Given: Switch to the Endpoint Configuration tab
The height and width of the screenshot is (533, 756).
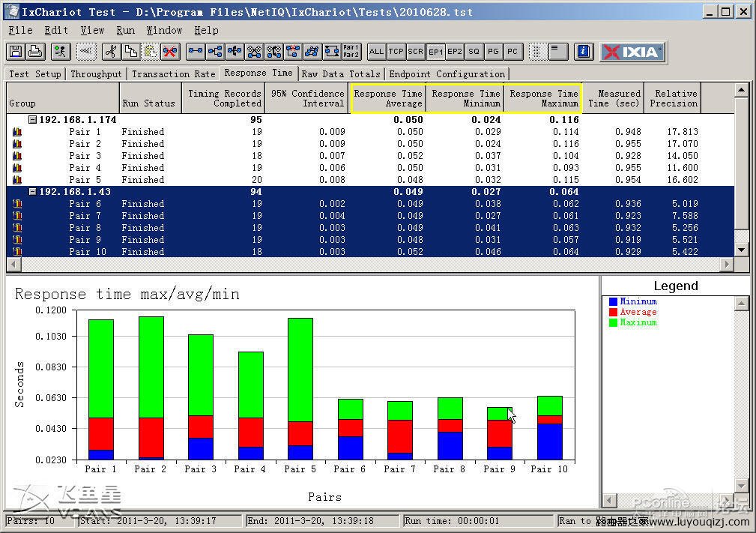Looking at the screenshot, I should [447, 73].
